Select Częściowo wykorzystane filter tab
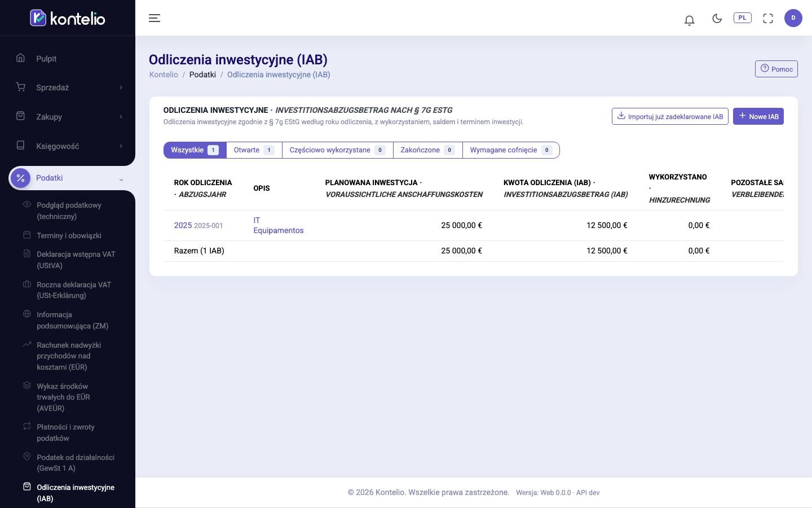This screenshot has height=508, width=812. [337, 150]
